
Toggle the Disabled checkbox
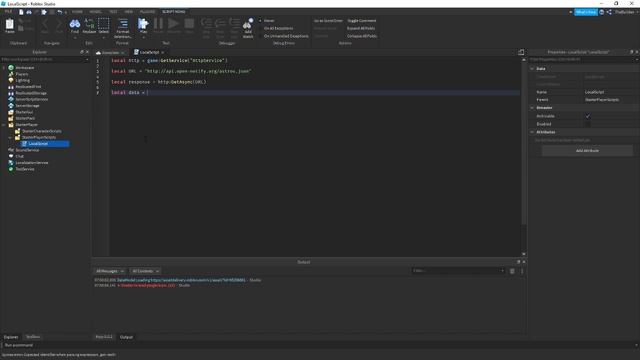[588, 124]
